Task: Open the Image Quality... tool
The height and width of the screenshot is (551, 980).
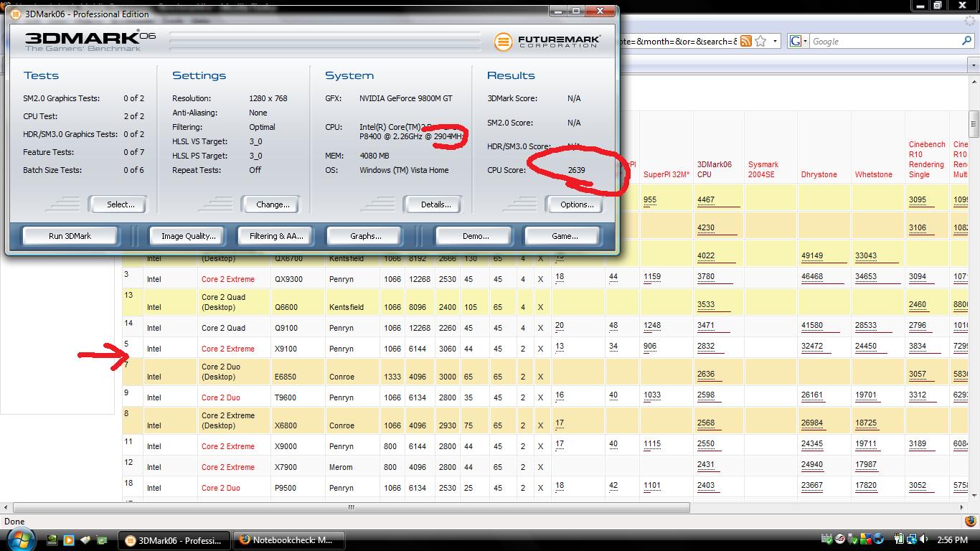Action: tap(188, 236)
